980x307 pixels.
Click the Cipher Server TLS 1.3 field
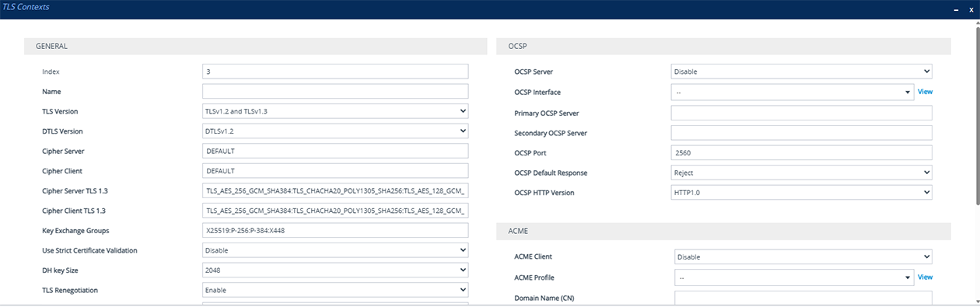(335, 190)
